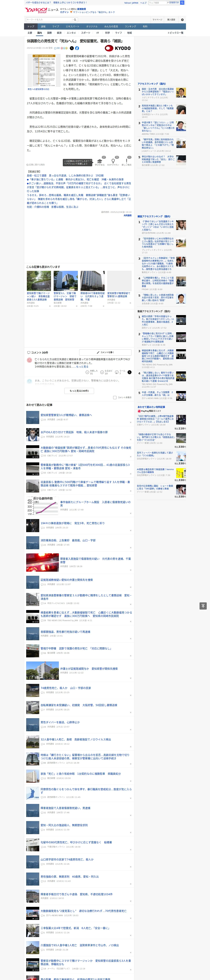Screen dimensions: 210x980
Task: Open the 百発夜行抄 search suggestion dropdown
Action: [x=173, y=3]
